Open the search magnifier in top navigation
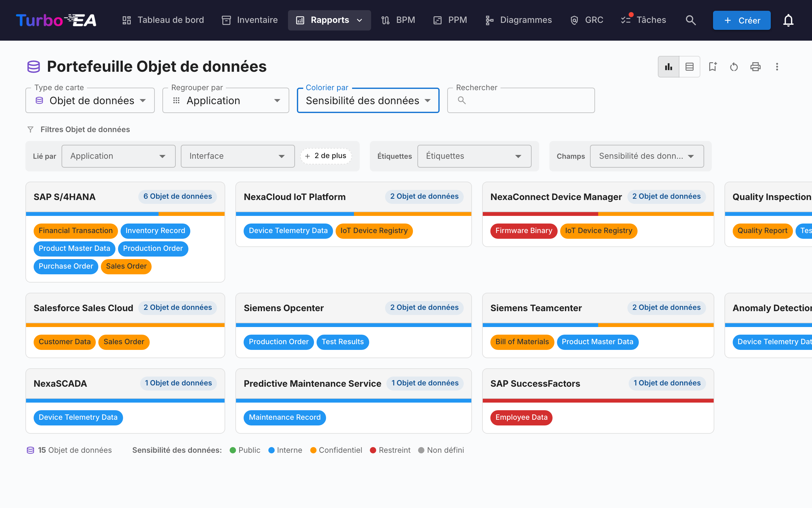The image size is (812, 508). point(691,20)
